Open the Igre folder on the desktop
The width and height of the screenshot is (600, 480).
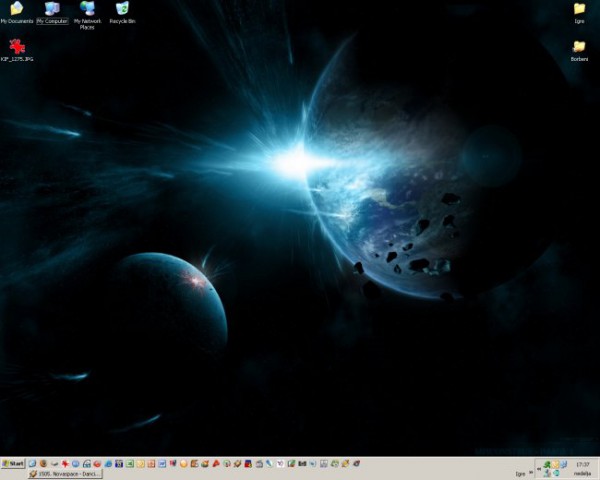tap(579, 13)
